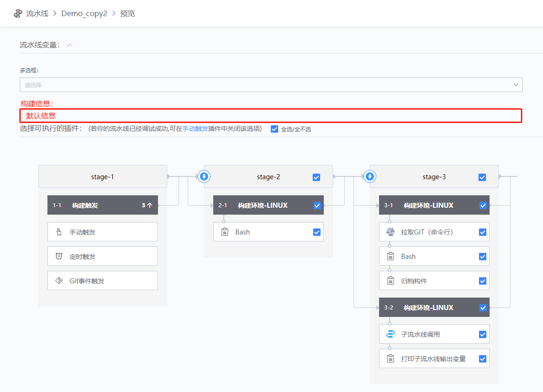Click the 打印子流水线输出变量 clipboard icon
The image size is (543, 392).
(x=390, y=358)
